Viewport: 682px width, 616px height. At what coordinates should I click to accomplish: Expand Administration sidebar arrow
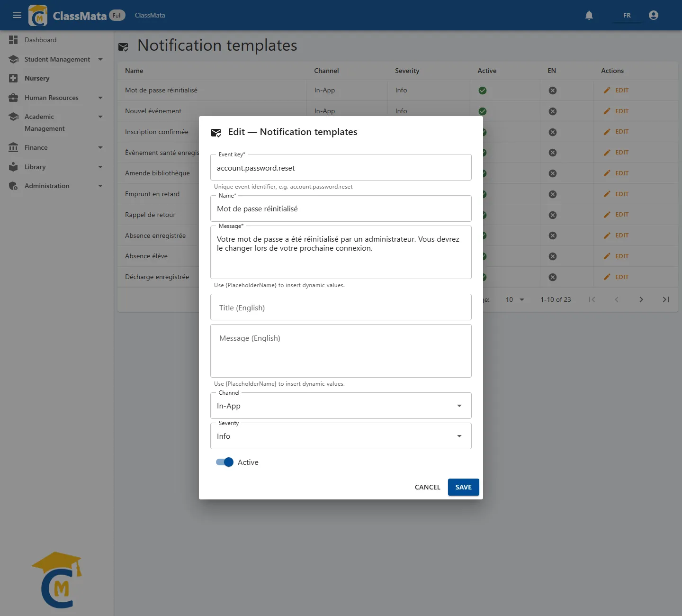100,186
